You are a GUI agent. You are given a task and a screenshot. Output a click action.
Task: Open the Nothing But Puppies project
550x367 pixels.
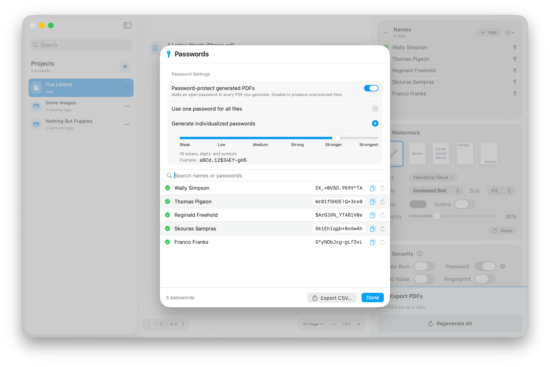81,124
